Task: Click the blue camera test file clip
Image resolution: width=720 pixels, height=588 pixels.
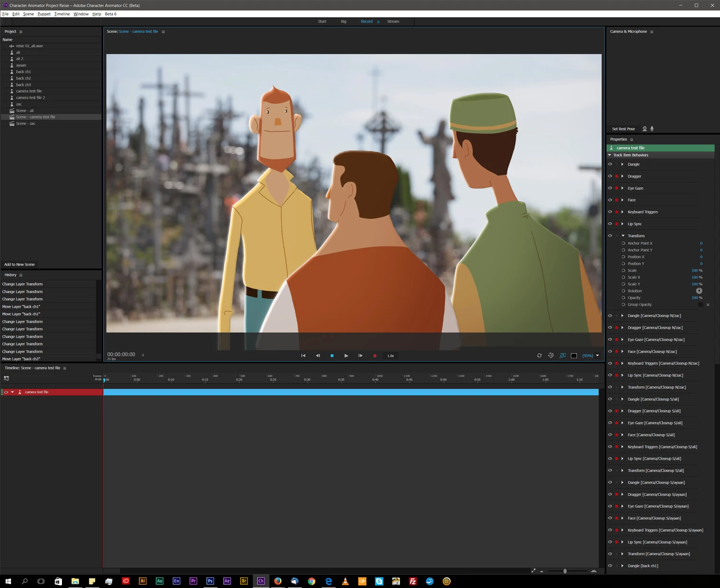Action: [351, 392]
